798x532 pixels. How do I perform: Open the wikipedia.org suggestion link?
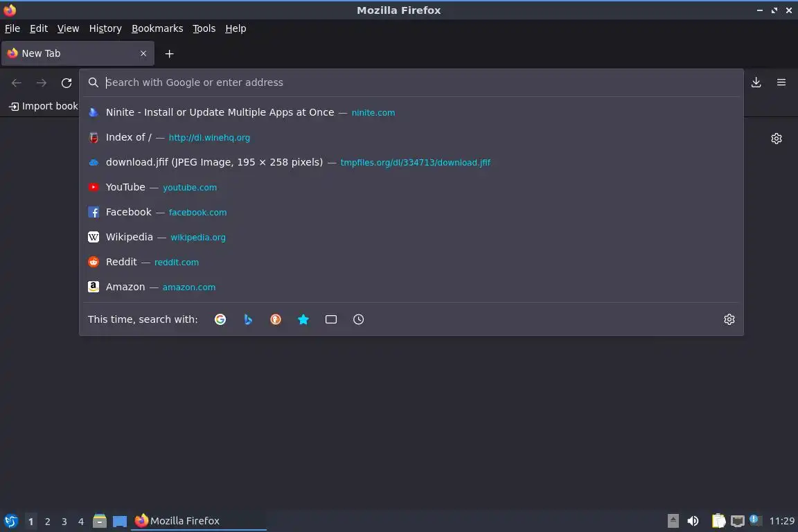click(x=198, y=237)
